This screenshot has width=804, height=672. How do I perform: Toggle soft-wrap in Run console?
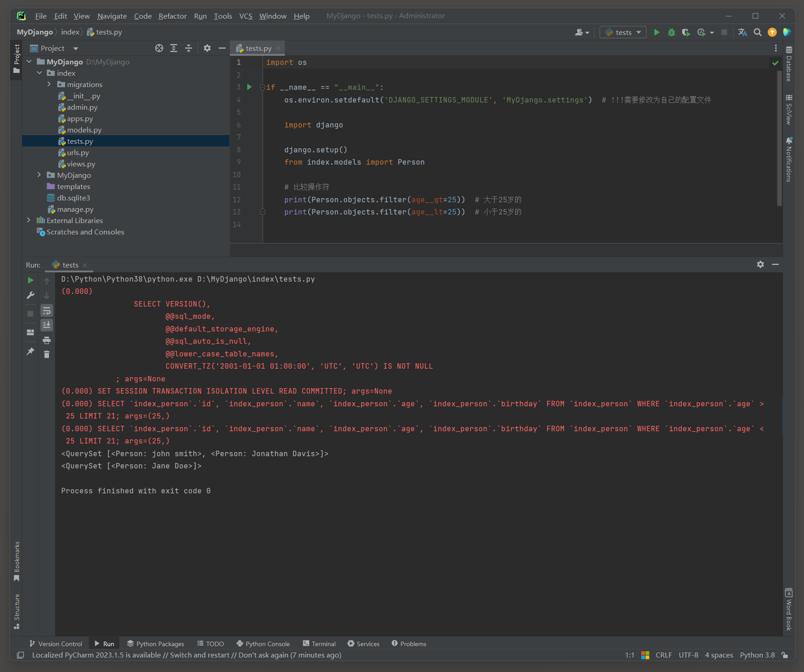coord(47,311)
